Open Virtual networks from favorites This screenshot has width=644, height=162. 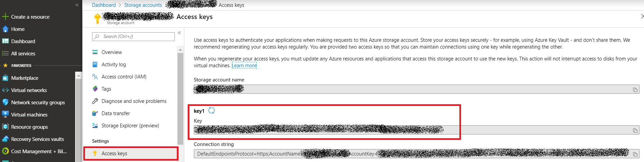(x=29, y=90)
